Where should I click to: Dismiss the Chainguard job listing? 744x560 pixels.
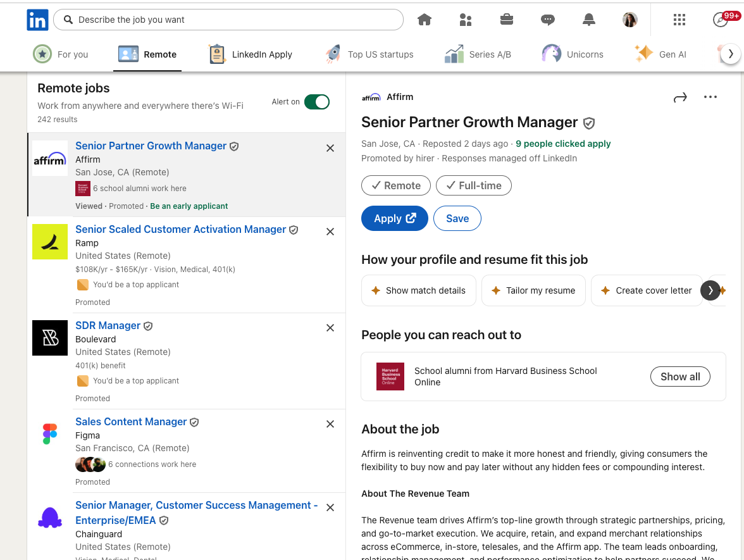(330, 507)
